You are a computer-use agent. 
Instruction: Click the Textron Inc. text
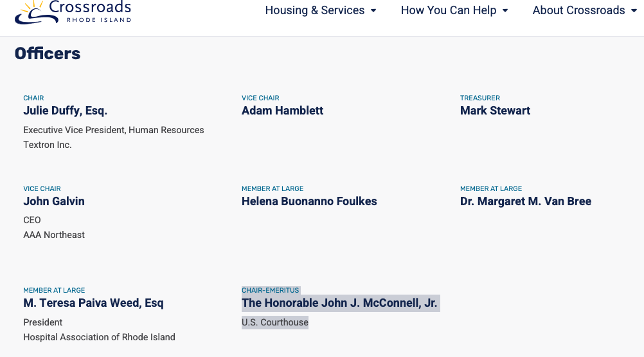(x=47, y=145)
